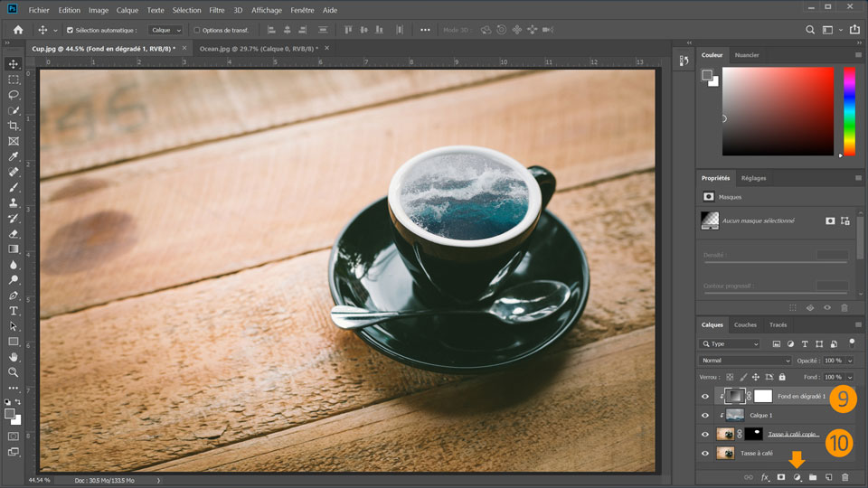Add pixel mask button in Propriétés

[x=830, y=221]
